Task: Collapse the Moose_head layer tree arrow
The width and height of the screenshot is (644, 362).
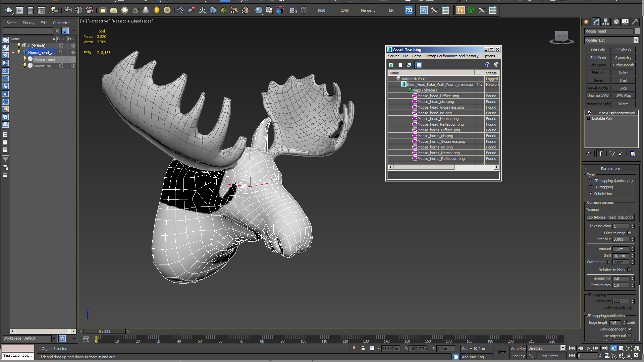Action: (13, 53)
